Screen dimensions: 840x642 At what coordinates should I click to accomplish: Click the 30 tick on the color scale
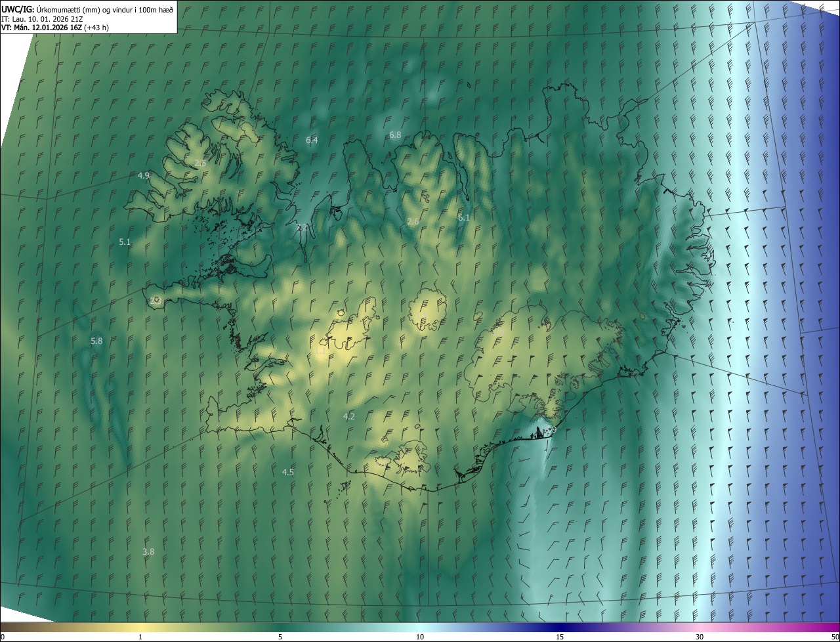pos(700,637)
